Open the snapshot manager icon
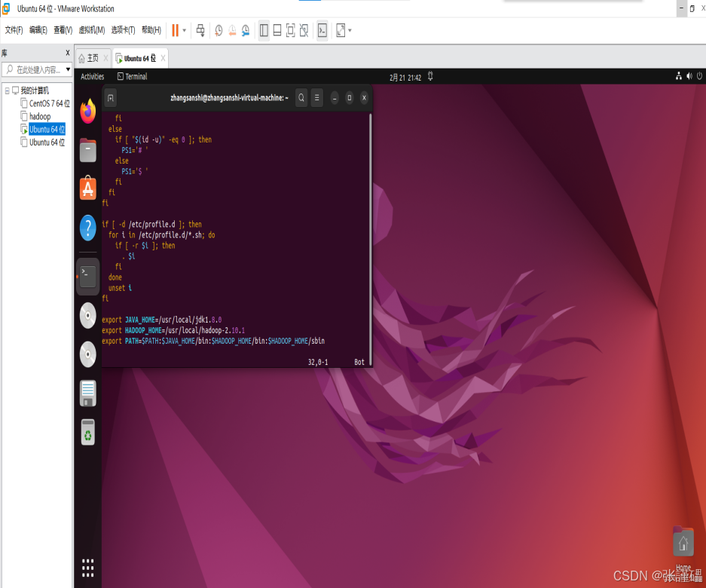Screen dimensions: 706x588 point(246,30)
